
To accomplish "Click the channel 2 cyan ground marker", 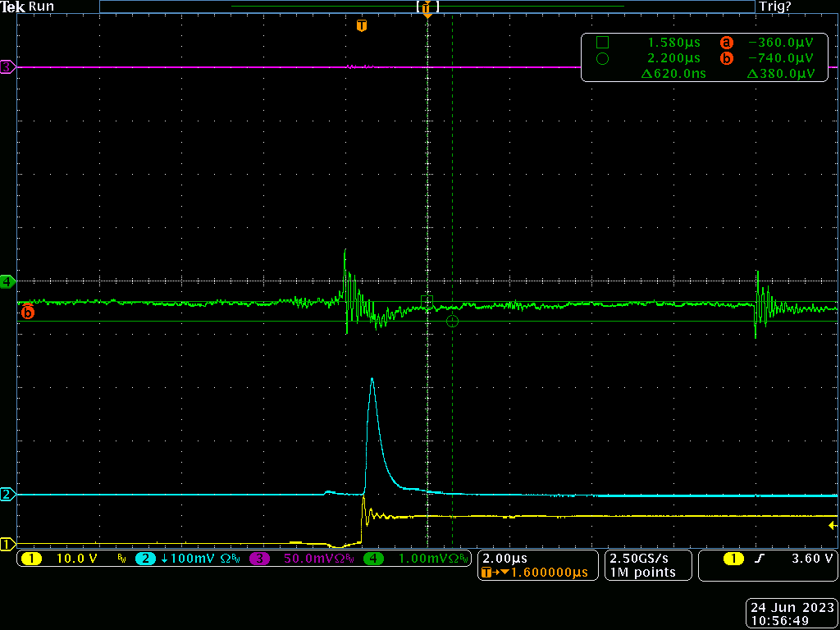I will coord(8,495).
